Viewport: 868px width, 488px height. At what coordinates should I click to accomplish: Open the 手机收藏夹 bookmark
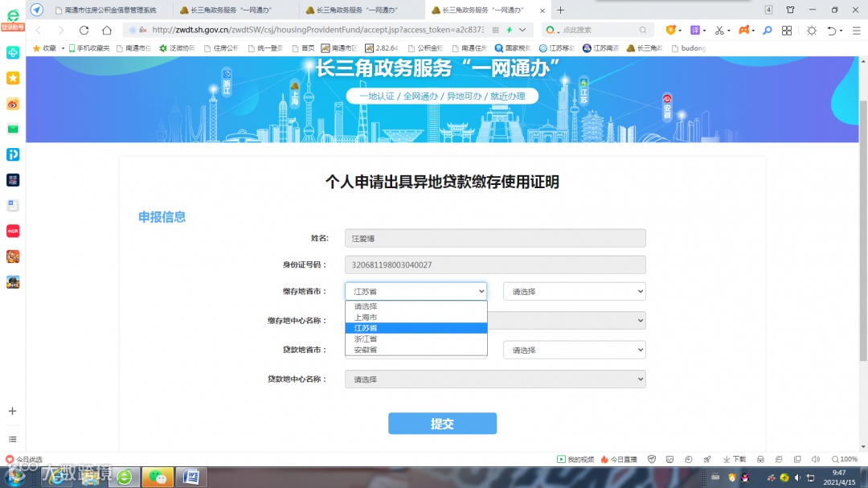point(88,48)
